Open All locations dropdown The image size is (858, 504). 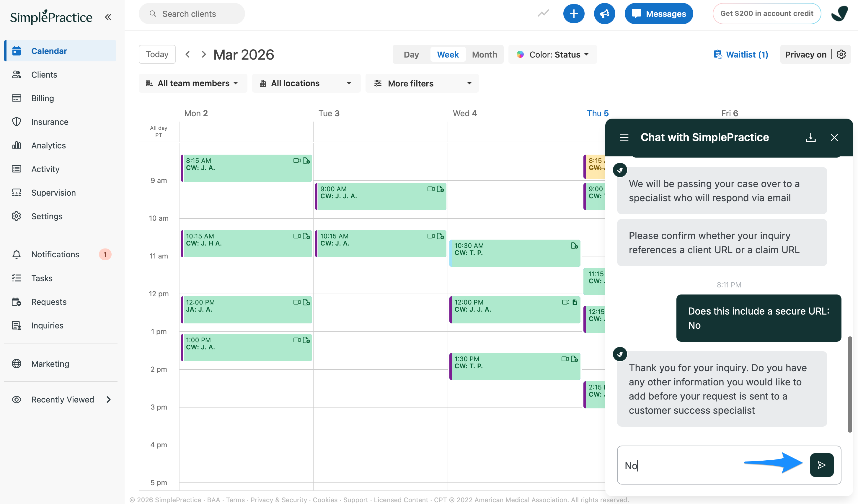306,84
